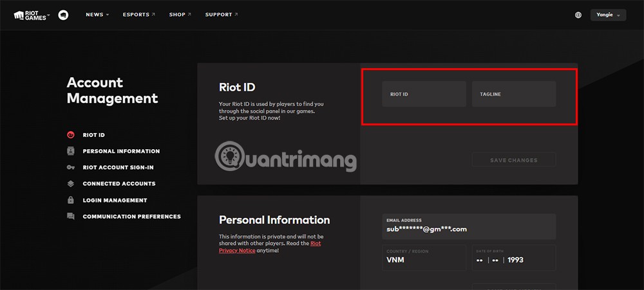644x290 pixels.
Task: Click the round icon beside the Riot logo
Action: [x=63, y=14]
